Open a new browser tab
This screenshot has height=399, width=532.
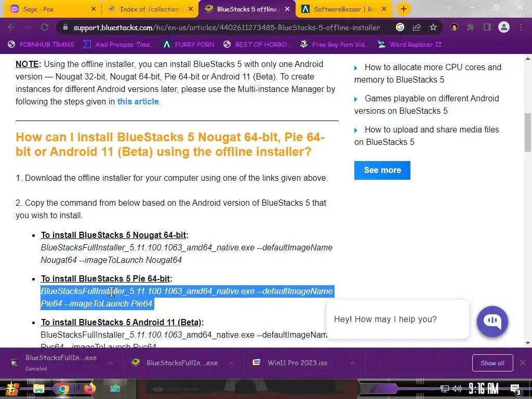[403, 9]
